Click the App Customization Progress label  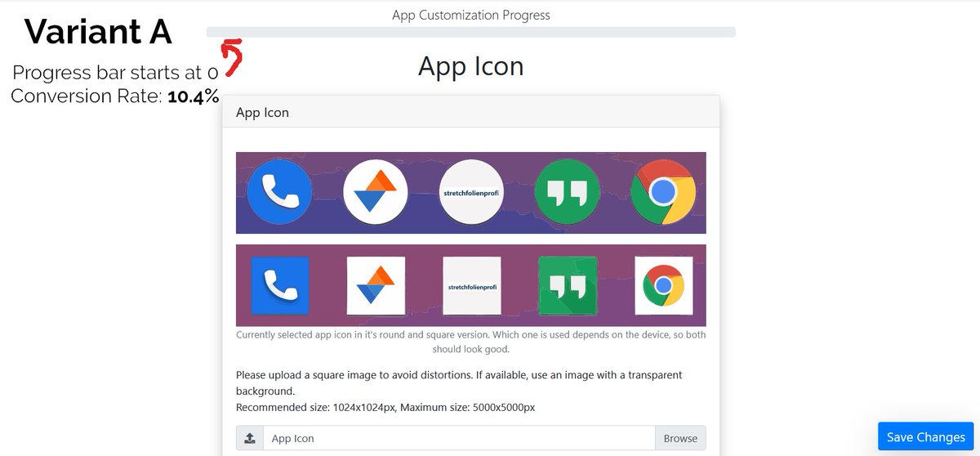coord(471,15)
